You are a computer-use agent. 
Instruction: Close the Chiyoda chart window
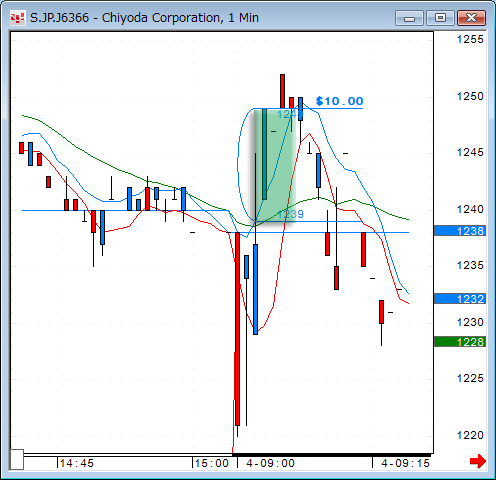471,18
